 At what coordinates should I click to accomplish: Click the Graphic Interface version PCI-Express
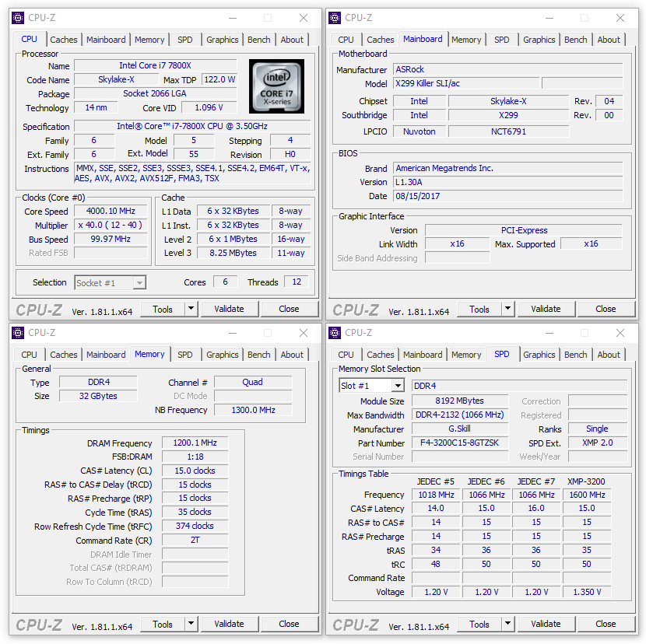tap(524, 230)
